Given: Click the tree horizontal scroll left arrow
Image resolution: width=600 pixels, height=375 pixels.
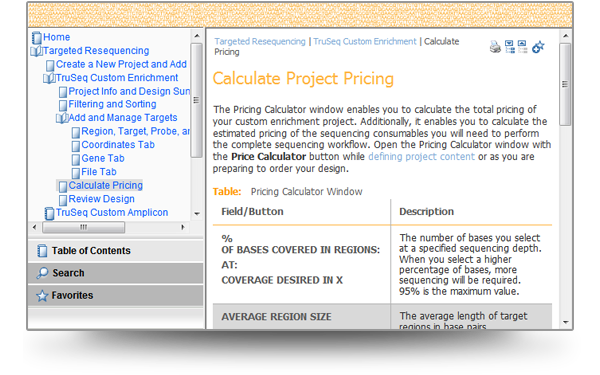Looking at the screenshot, I should pyautogui.click(x=34, y=227).
